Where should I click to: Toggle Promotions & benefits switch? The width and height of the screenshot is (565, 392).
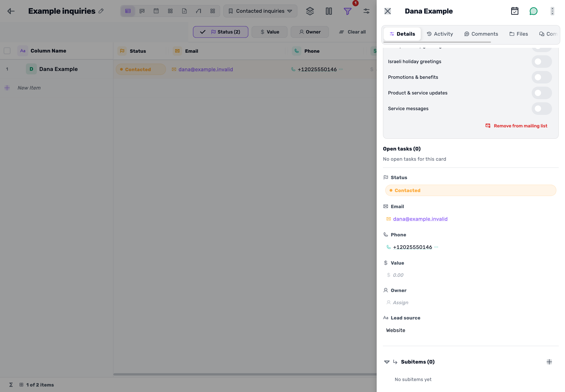tap(542, 77)
